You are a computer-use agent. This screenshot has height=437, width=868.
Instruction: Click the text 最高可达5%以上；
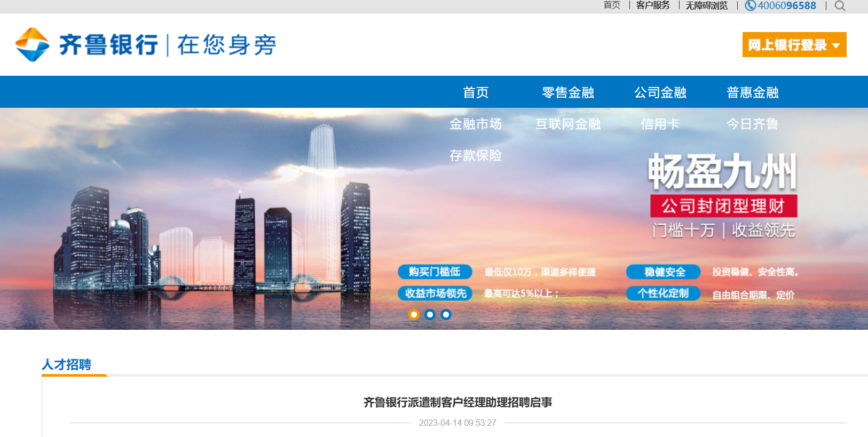[522, 293]
